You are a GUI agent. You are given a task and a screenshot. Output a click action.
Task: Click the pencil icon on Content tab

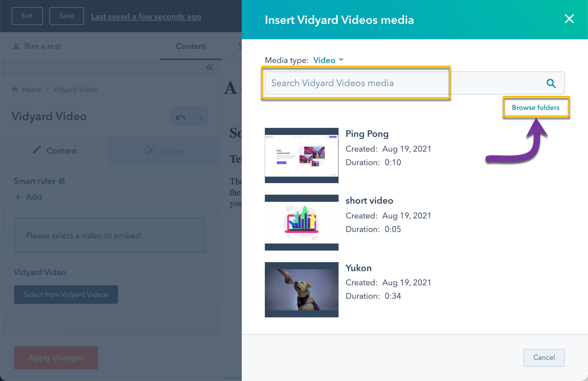pos(37,150)
